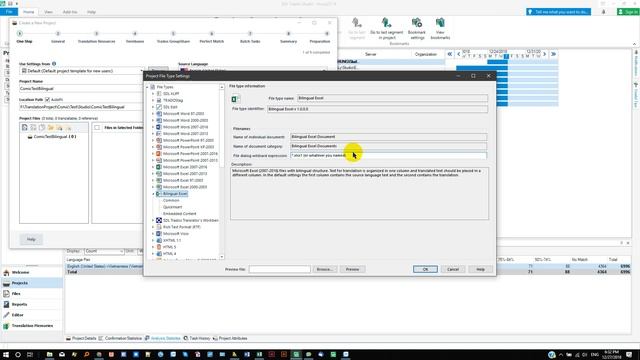Expand the Microsoft Excel 97-2003 node
Screen dimensions: 640x360
click(x=153, y=180)
